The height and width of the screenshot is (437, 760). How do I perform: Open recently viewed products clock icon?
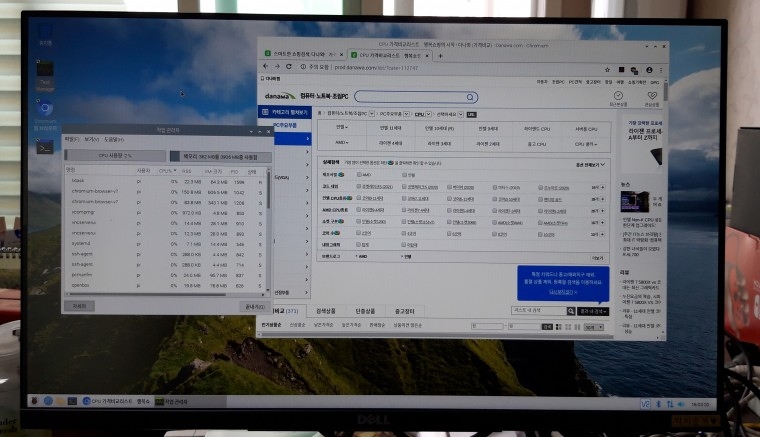click(618, 96)
